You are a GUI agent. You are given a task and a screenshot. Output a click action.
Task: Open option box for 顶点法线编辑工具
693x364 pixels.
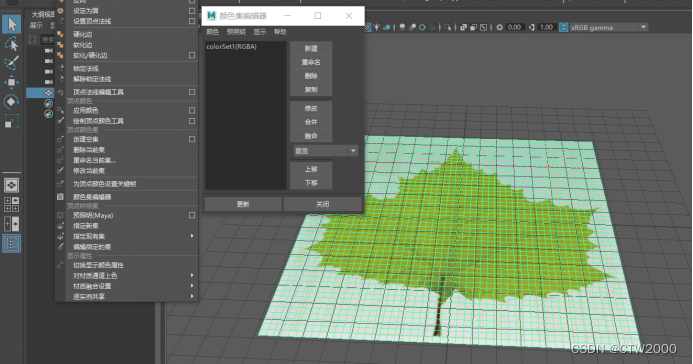(x=192, y=92)
